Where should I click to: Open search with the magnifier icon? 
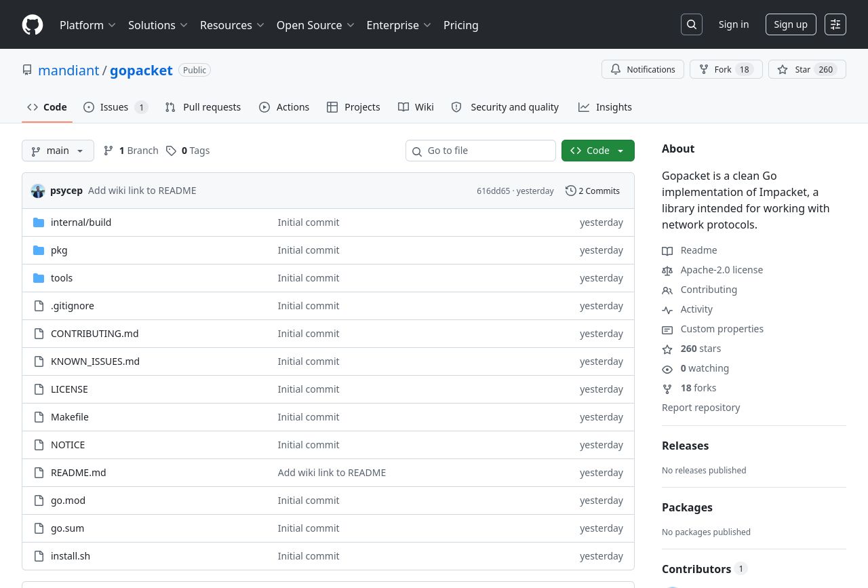coord(691,24)
